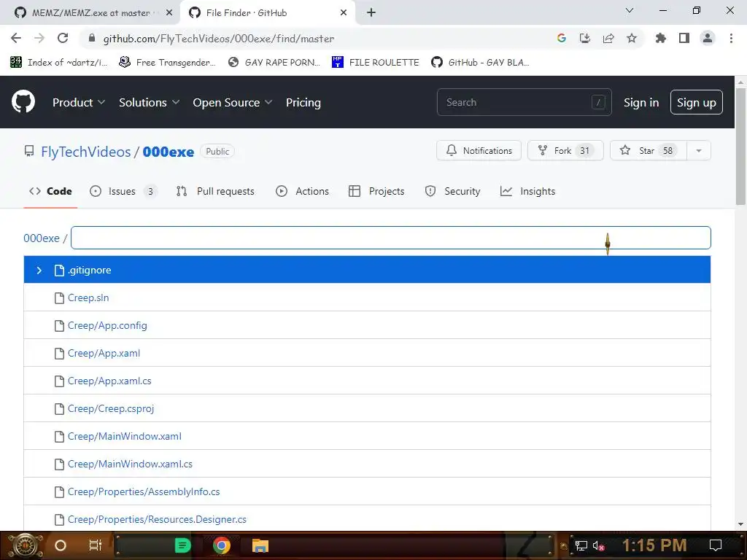Viewport: 747px width, 560px height.
Task: Open Chrome from the taskbar
Action: (222, 545)
